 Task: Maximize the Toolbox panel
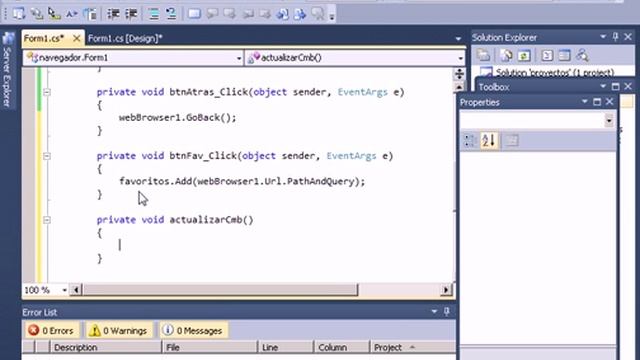pyautogui.click(x=616, y=87)
